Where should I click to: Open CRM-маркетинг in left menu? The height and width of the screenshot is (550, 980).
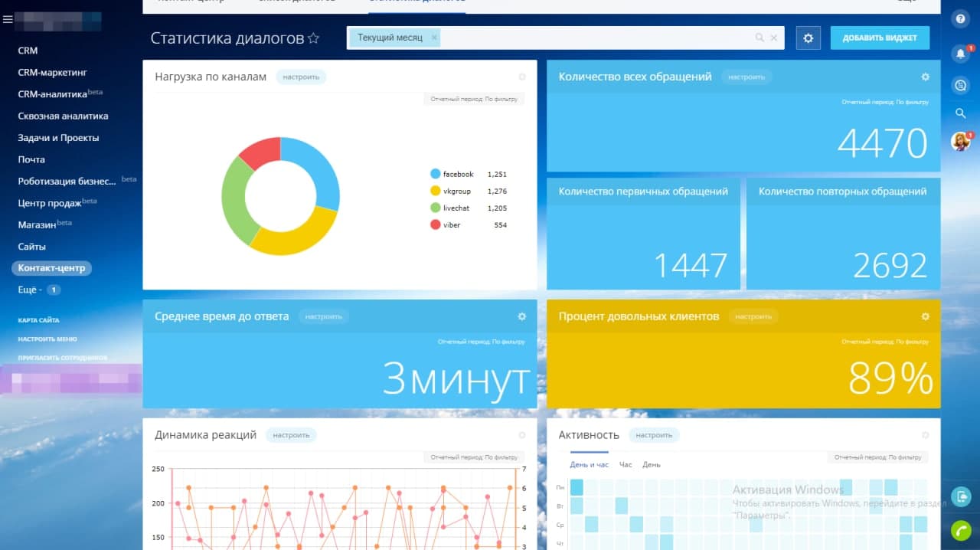click(53, 73)
